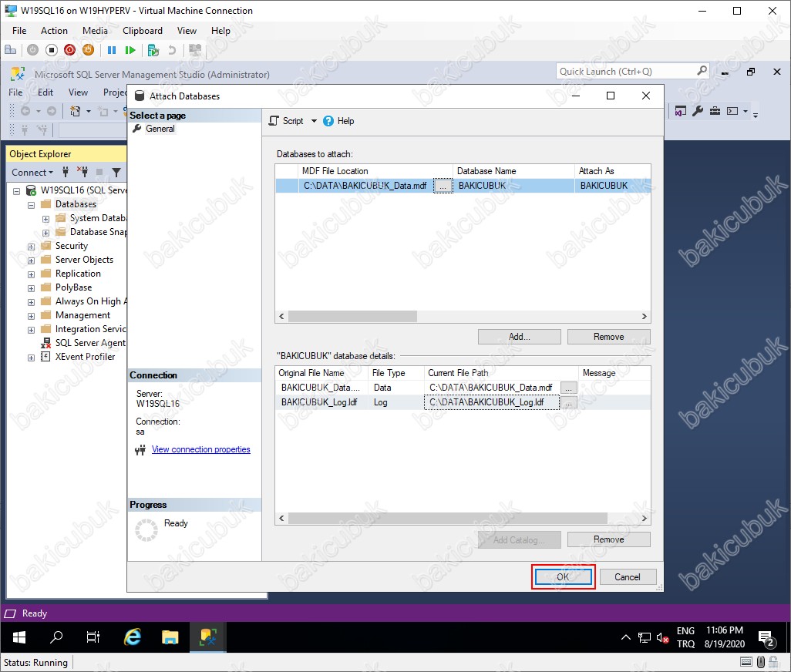Viewport: 791px width, 672px height.
Task: Select the BAKICUBUK_Data original file row
Action: tap(321, 388)
